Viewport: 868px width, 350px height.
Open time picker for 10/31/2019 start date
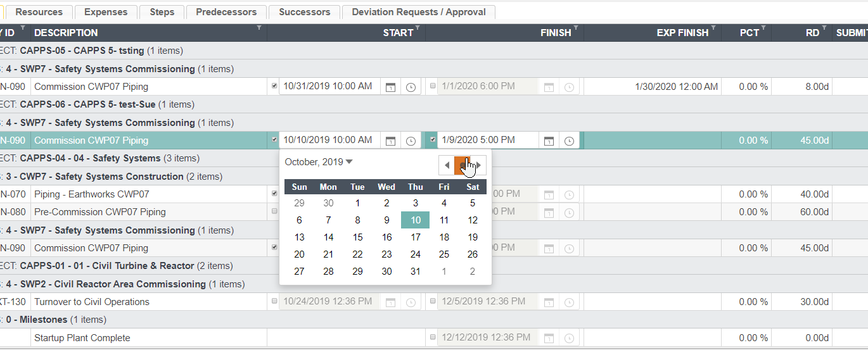tap(411, 87)
